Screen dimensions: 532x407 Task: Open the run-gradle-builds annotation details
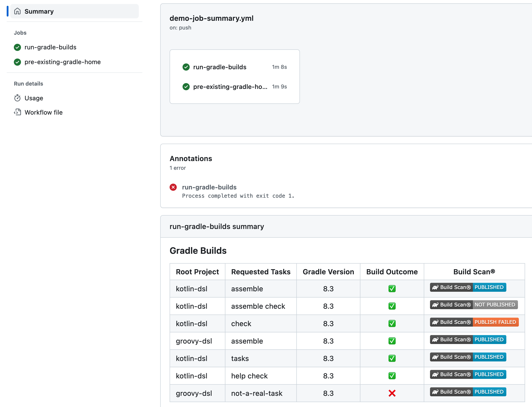tap(209, 187)
